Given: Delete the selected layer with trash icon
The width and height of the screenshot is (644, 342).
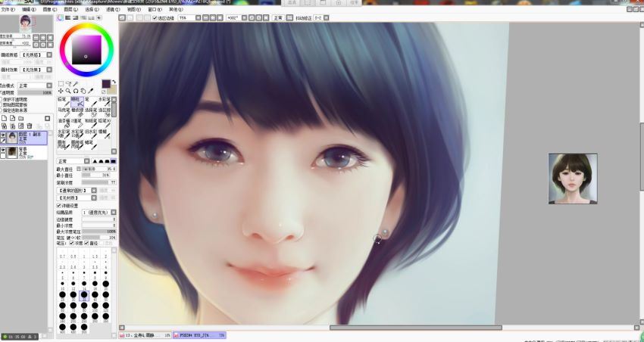Looking at the screenshot, I should coord(30,126).
